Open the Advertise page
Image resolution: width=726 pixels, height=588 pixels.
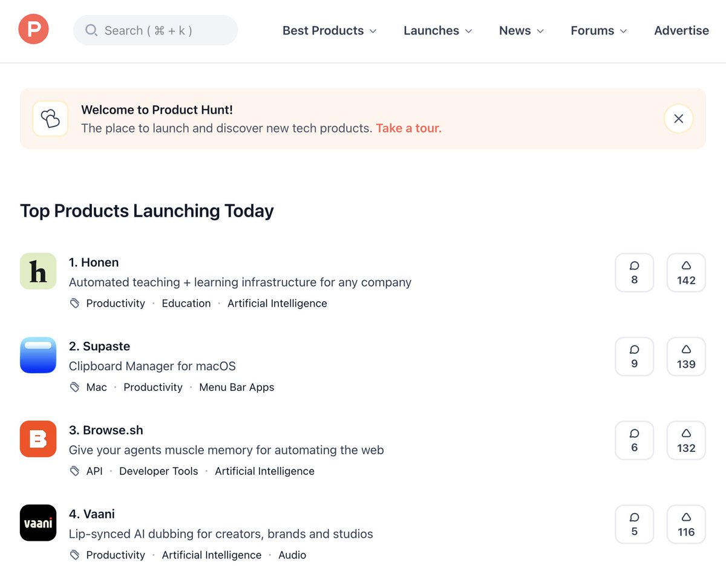pyautogui.click(x=681, y=30)
